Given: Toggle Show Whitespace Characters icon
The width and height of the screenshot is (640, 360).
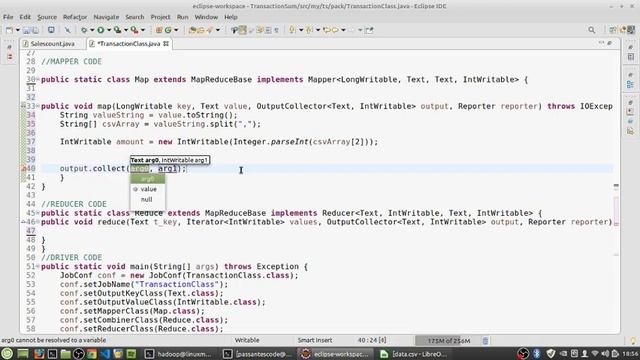Looking at the screenshot, I should click(x=276, y=30).
